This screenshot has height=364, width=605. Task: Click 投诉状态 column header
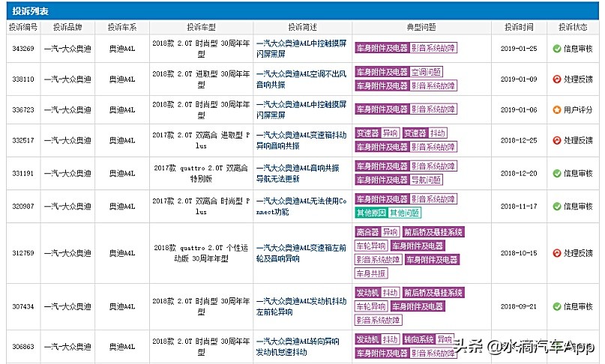573,27
